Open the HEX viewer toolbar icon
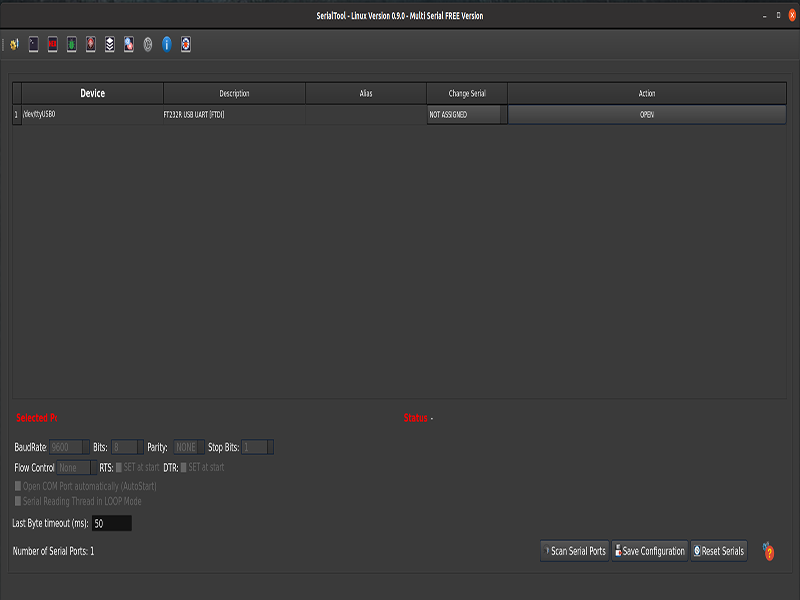Viewport: 800px width, 600px height. 54,44
